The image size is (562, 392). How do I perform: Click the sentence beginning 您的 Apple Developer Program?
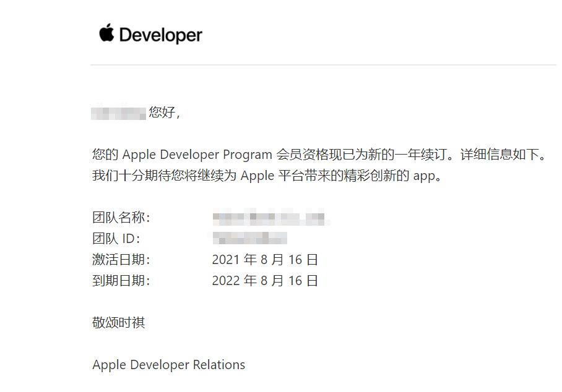point(319,155)
